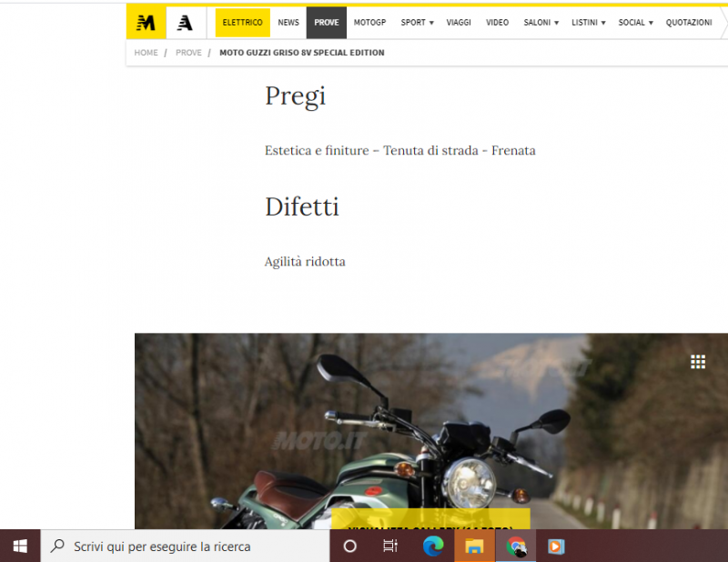Select the PROVE tab
This screenshot has height=562, width=728.
pos(327,22)
